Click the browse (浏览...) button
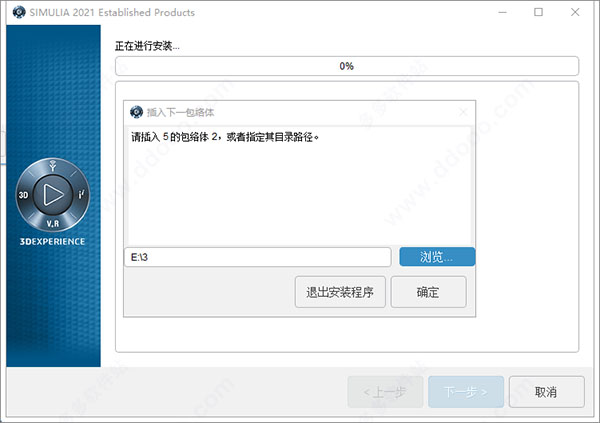600x423 pixels. 437,256
